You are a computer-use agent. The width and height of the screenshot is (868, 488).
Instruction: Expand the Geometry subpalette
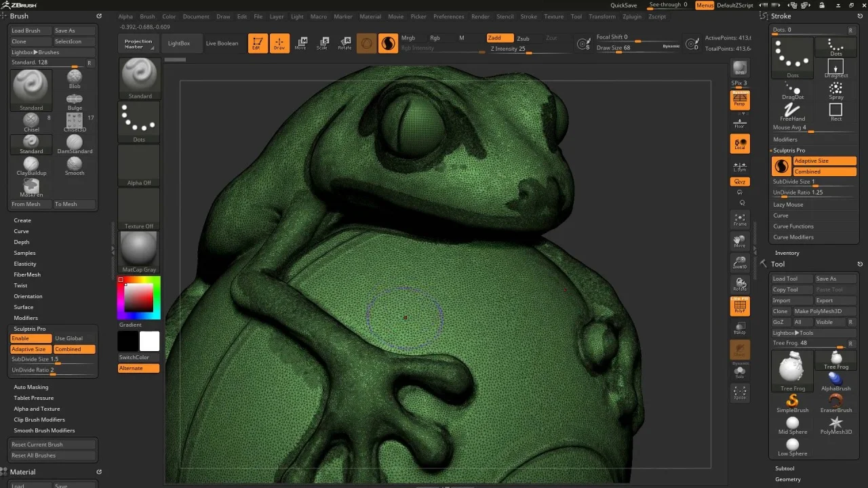click(788, 479)
